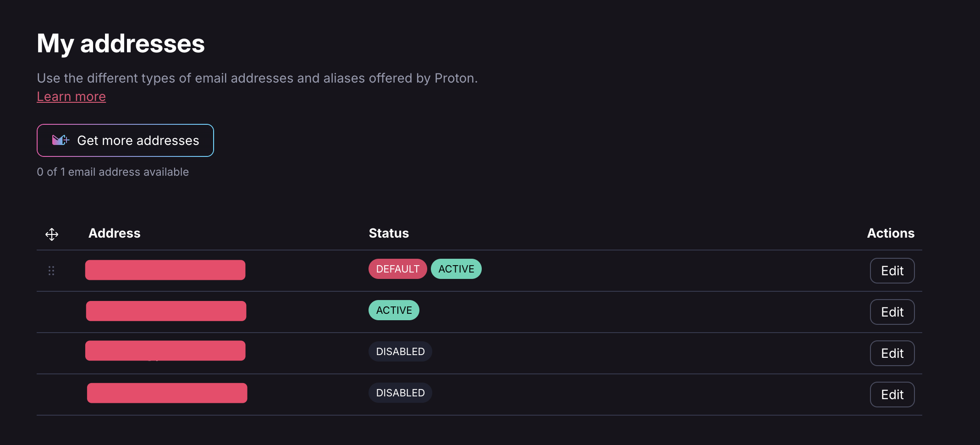Open the Learn more link
Image resolution: width=980 pixels, height=445 pixels.
coord(71,96)
